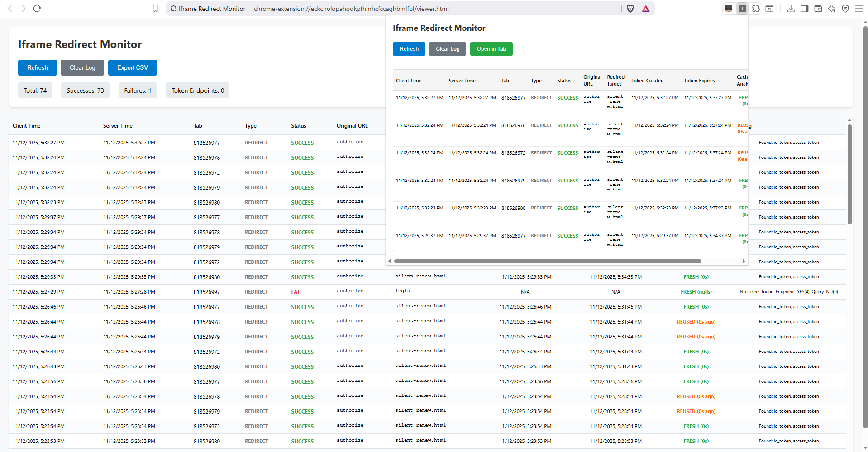
Task: Reload the page with the refresh icon
Action: point(37,9)
